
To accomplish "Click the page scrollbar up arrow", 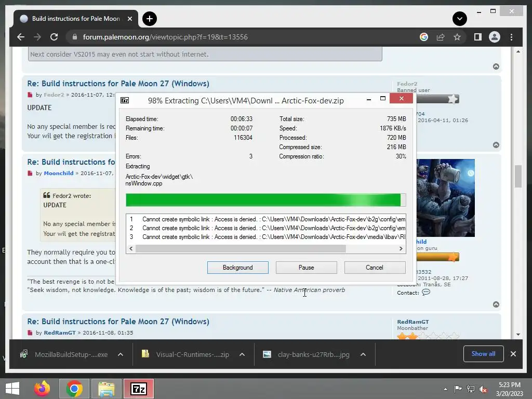I will (x=518, y=51).
